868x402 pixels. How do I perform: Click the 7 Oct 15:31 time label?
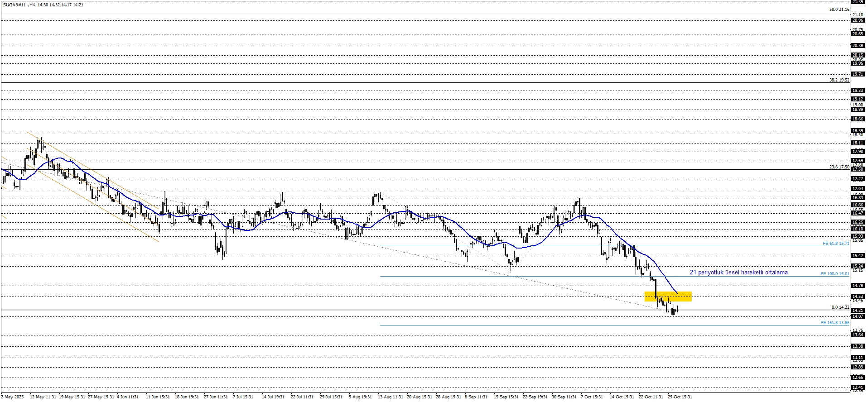coord(592,397)
